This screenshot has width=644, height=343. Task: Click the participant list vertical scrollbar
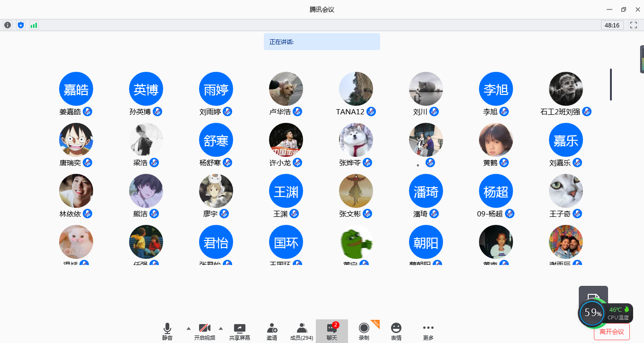(x=611, y=85)
